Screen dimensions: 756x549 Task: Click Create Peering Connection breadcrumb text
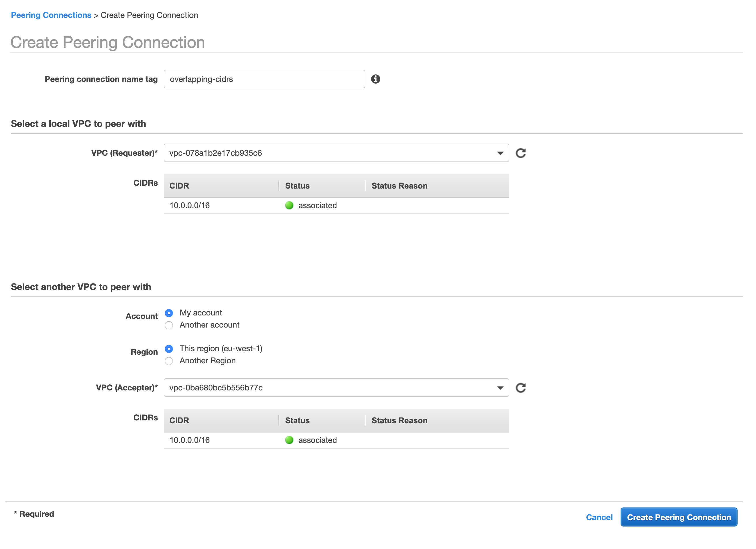pyautogui.click(x=149, y=15)
